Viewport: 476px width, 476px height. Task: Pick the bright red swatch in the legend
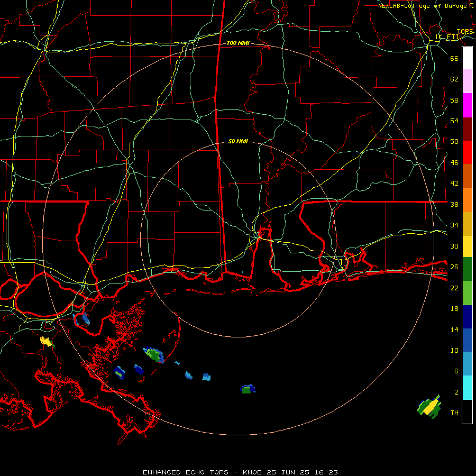467,152
